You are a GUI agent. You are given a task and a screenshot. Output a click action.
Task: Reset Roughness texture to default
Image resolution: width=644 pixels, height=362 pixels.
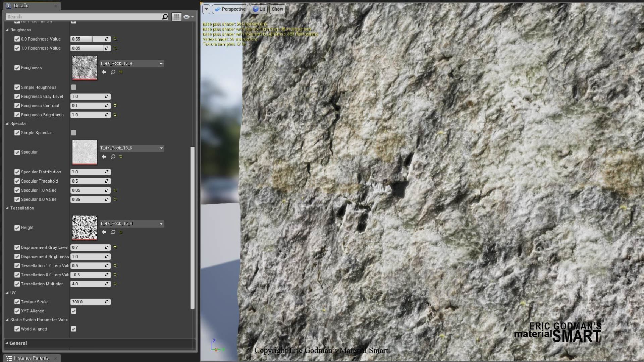(x=121, y=72)
